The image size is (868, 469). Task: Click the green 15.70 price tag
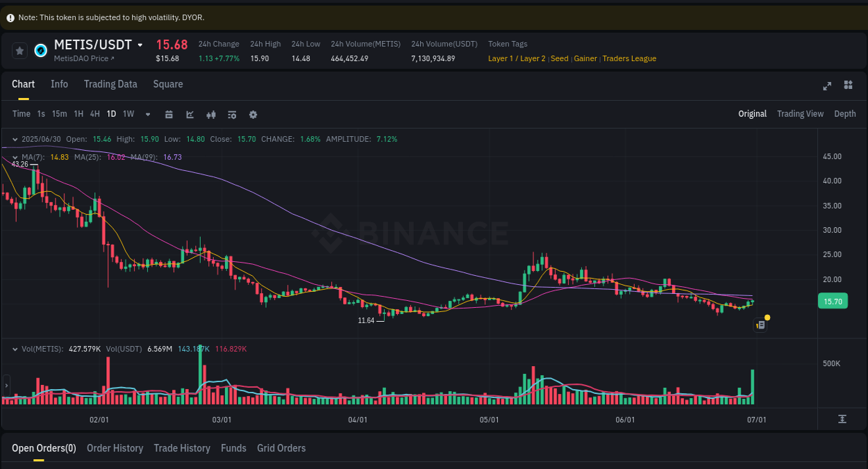tap(832, 301)
